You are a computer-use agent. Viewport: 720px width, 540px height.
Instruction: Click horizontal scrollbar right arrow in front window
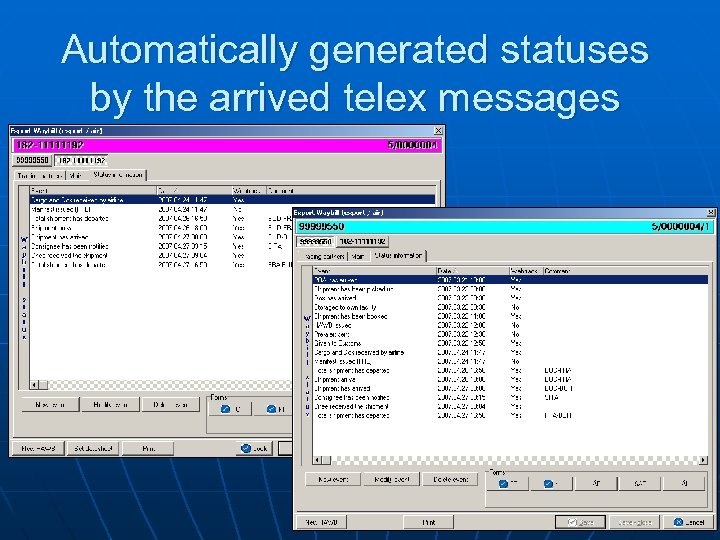pyautogui.click(x=703, y=460)
